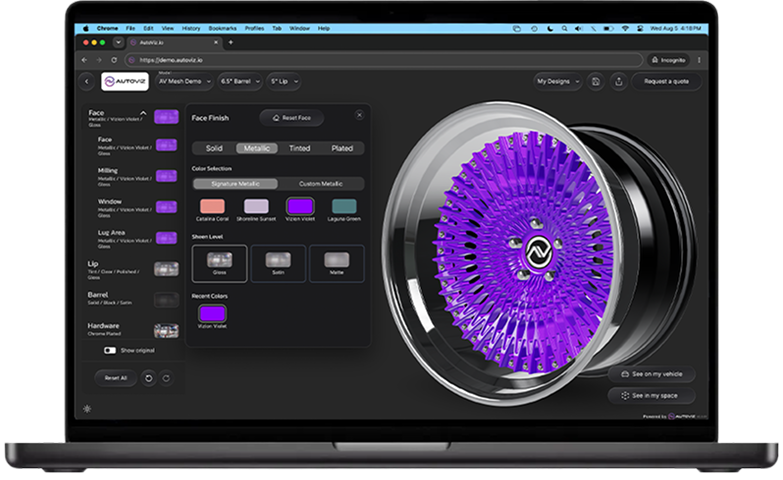Reload the AutoViz page
This screenshot has width=783, height=480.
click(114, 60)
